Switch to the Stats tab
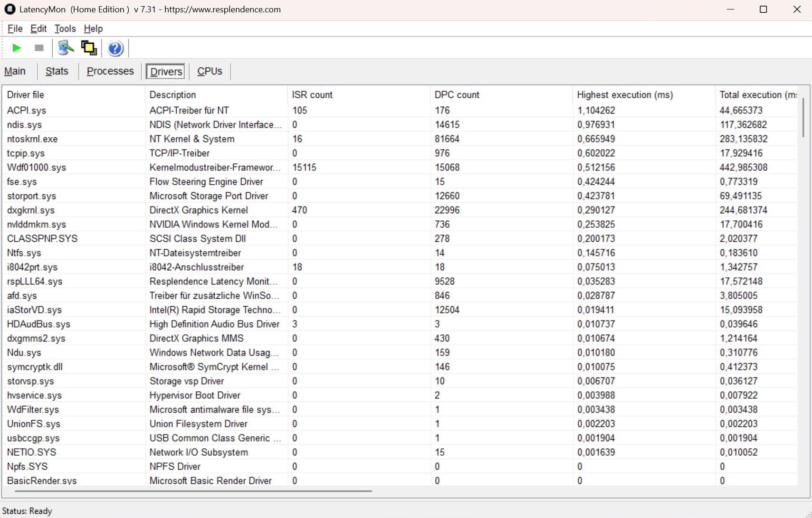Image resolution: width=812 pixels, height=518 pixels. pos(57,71)
